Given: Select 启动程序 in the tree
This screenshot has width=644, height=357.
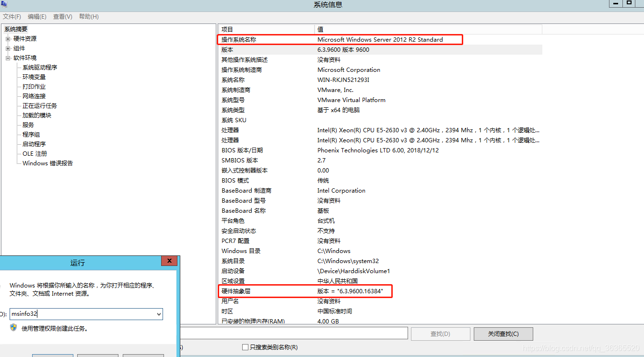Looking at the screenshot, I should (34, 144).
